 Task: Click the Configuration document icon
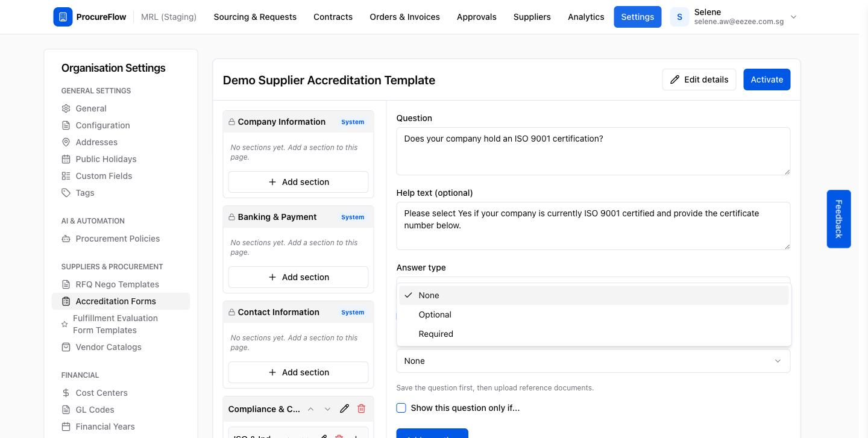[x=66, y=125]
